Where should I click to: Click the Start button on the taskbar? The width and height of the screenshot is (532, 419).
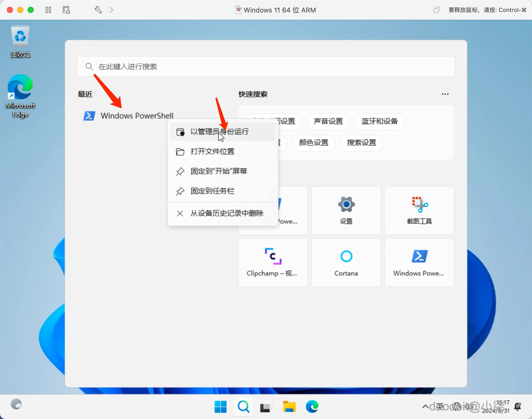pyautogui.click(x=220, y=407)
